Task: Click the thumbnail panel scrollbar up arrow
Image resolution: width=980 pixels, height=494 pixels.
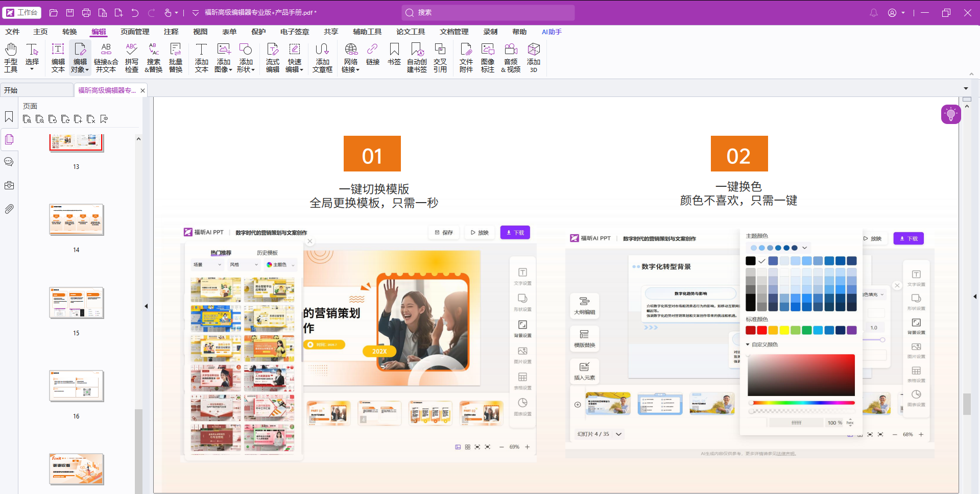Action: [x=138, y=139]
